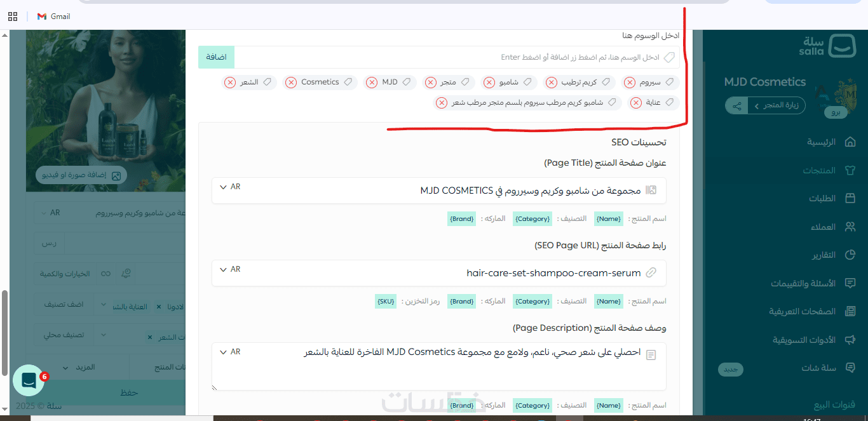Remove the سيروم tag
Viewport: 868px width, 421px height.
(629, 83)
